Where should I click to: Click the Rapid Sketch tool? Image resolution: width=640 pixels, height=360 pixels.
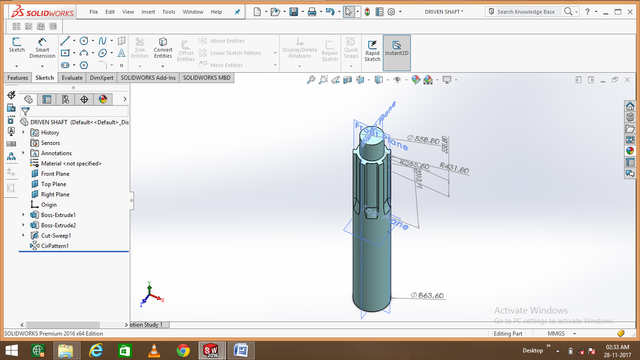372,51
